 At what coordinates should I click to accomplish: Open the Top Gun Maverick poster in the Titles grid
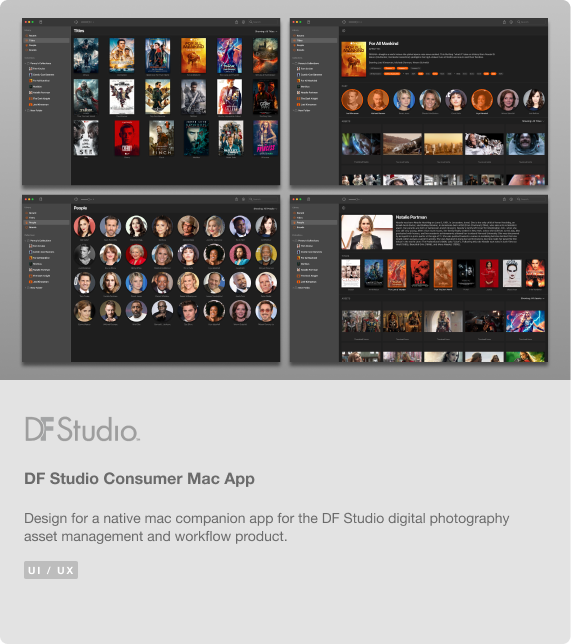click(x=157, y=97)
